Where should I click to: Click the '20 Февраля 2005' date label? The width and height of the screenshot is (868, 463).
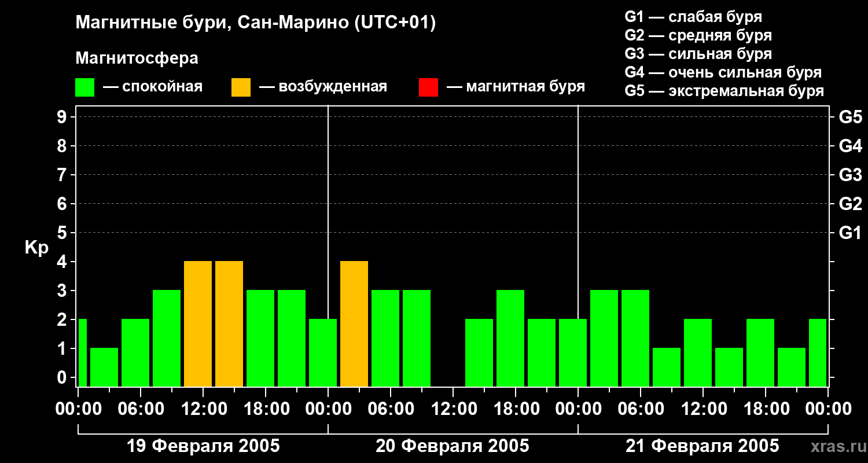[x=453, y=446]
